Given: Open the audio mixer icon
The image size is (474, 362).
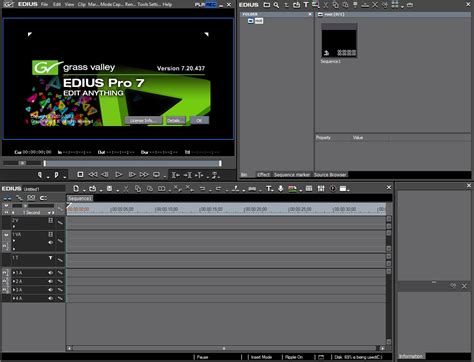Looking at the screenshot, I should (321, 189).
